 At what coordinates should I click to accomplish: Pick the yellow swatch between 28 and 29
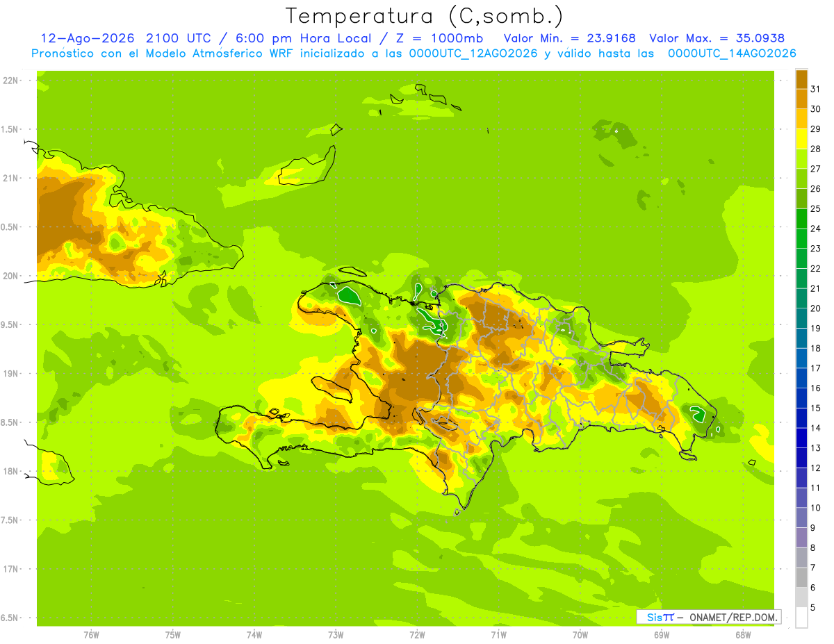pyautogui.click(x=801, y=138)
